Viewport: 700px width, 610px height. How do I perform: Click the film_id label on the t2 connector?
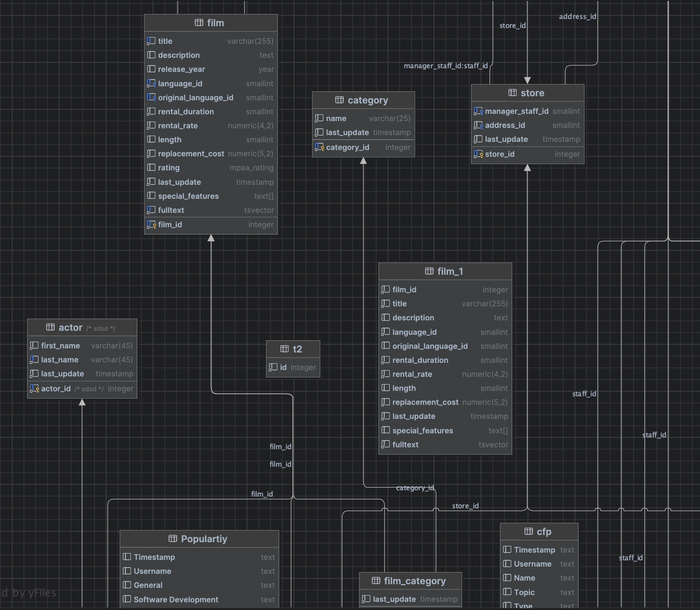pos(280,446)
